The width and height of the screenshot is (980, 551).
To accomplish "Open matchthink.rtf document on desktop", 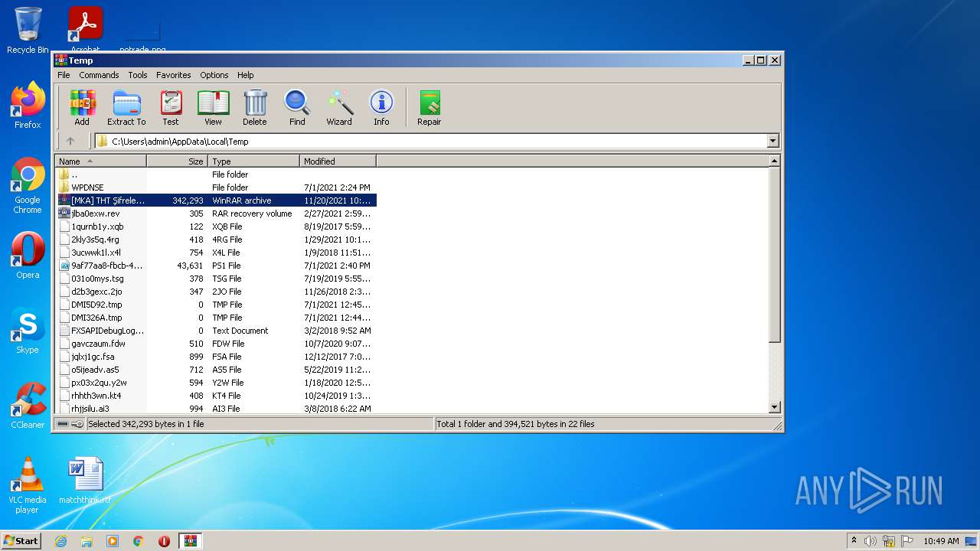I will pos(85,481).
